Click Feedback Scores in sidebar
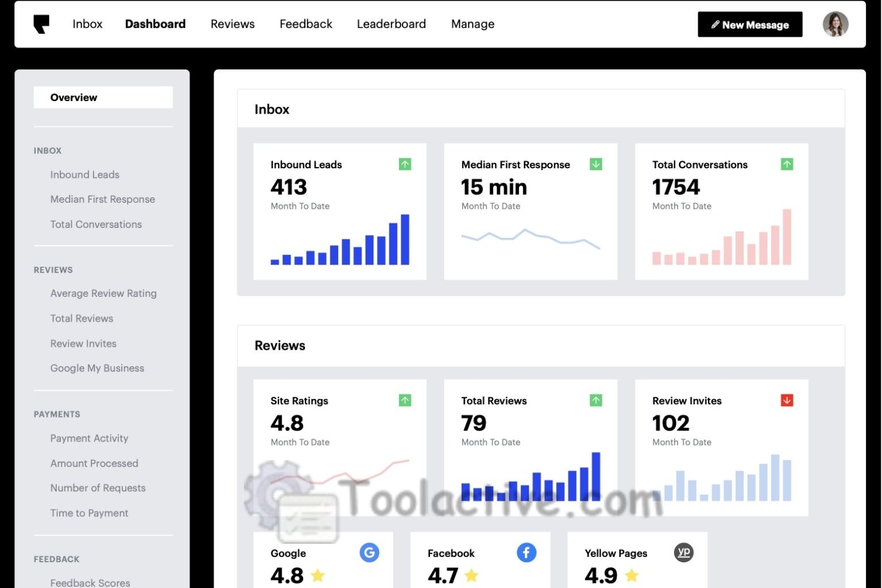 tap(90, 582)
